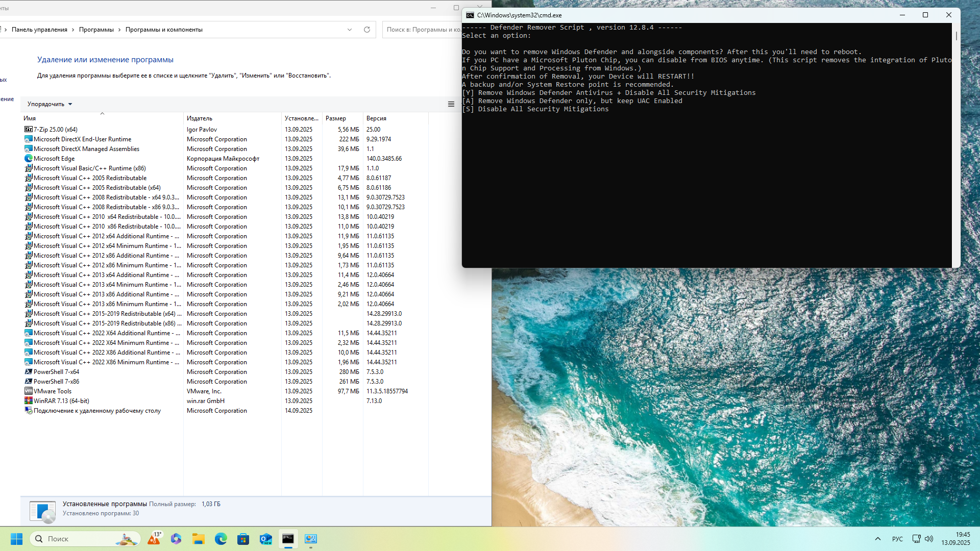
Task: Go to Панель управления breadcrumb
Action: [x=39, y=30]
